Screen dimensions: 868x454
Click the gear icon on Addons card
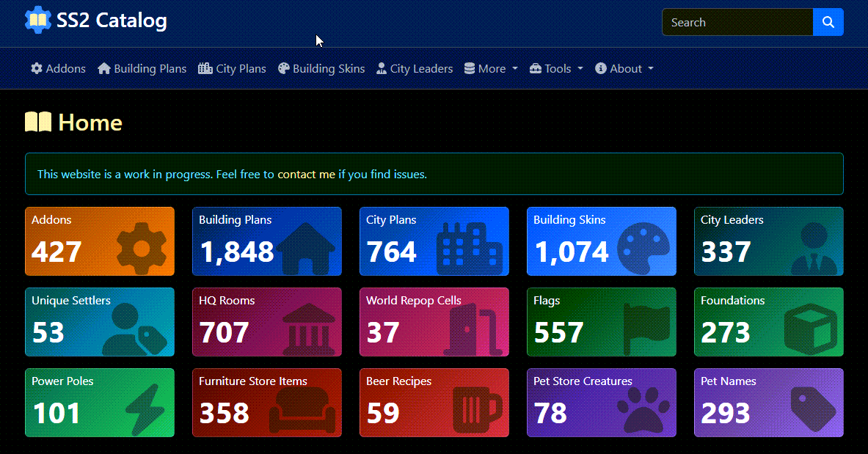142,249
